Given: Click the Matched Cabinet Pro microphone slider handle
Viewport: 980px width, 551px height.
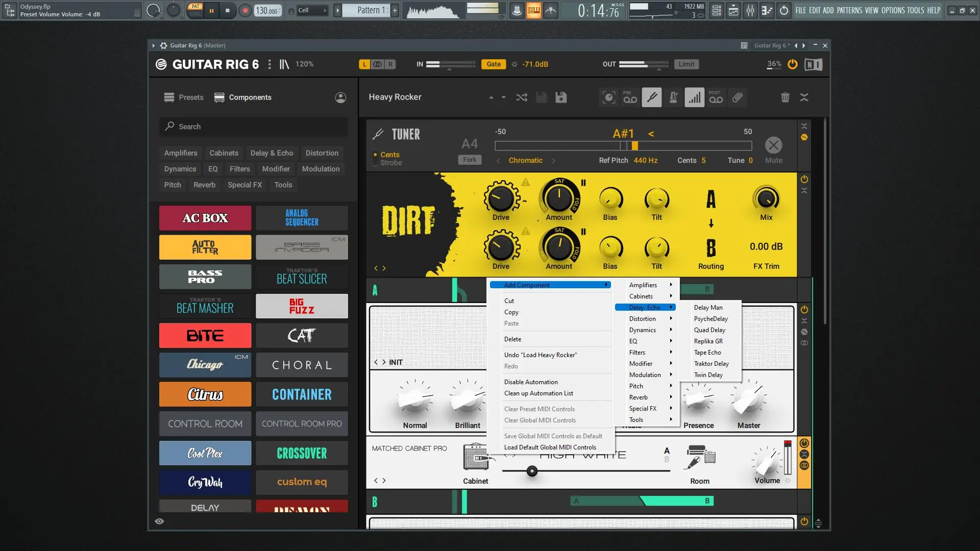Looking at the screenshot, I should pos(532,471).
